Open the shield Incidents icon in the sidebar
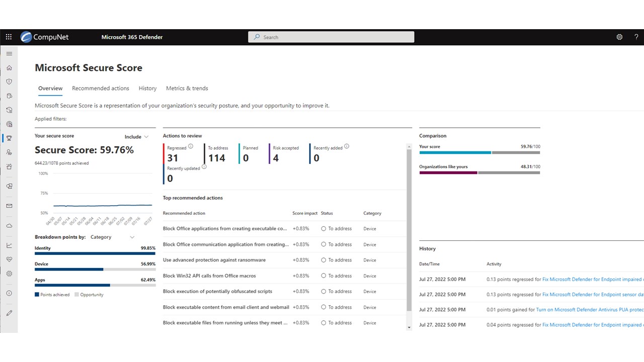The image size is (644, 362). tap(9, 81)
